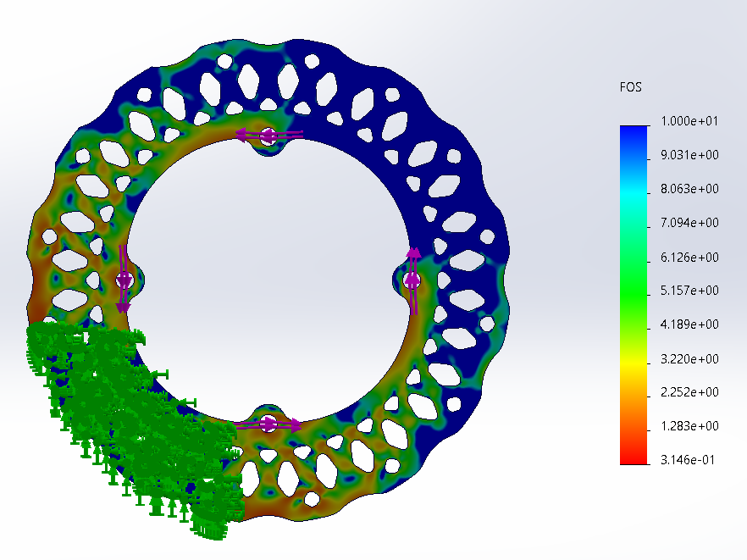Select the upward purple force arrow at right hole
This screenshot has height=560, width=747.
413,281
